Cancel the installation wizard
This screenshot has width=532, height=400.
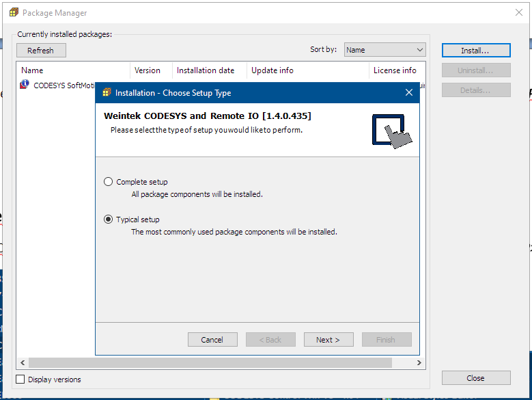[x=212, y=340]
